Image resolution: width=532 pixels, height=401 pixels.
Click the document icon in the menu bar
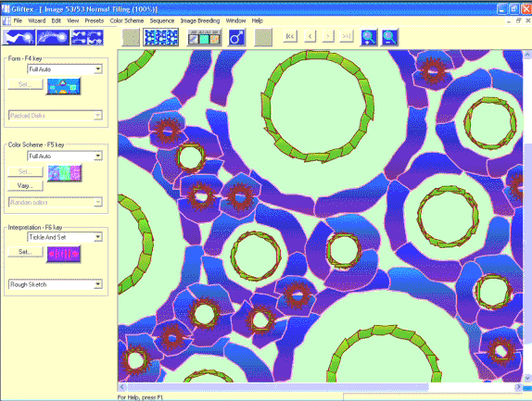pos(6,21)
